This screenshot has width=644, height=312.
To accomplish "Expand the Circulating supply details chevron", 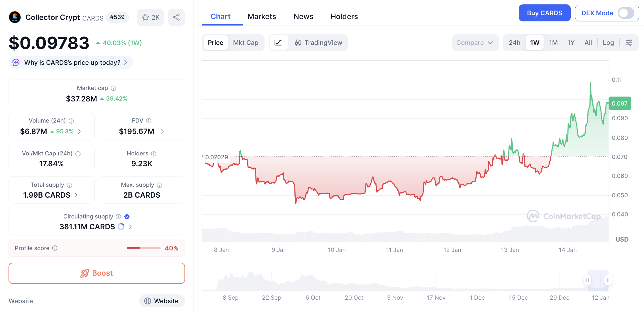I will pyautogui.click(x=131, y=227).
